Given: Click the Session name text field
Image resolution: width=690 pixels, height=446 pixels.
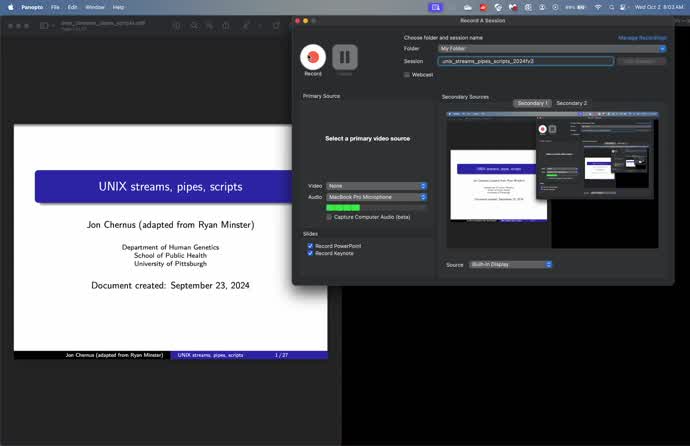Looking at the screenshot, I should (525, 61).
